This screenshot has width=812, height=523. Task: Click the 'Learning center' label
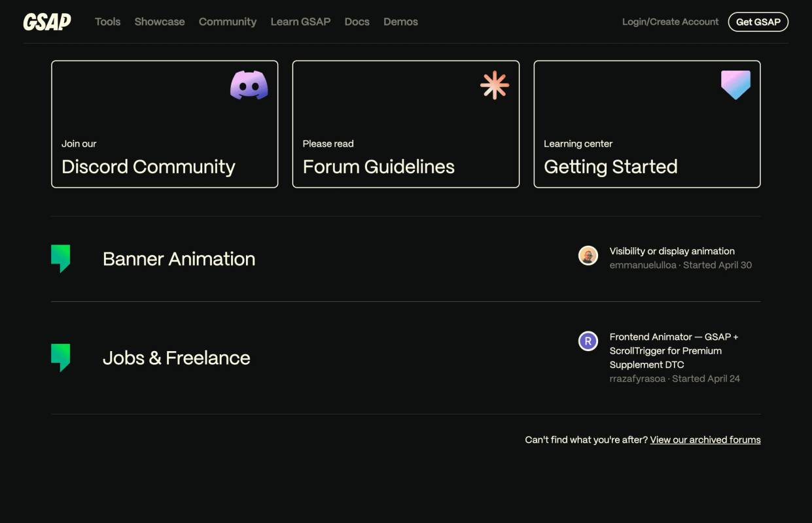(578, 144)
